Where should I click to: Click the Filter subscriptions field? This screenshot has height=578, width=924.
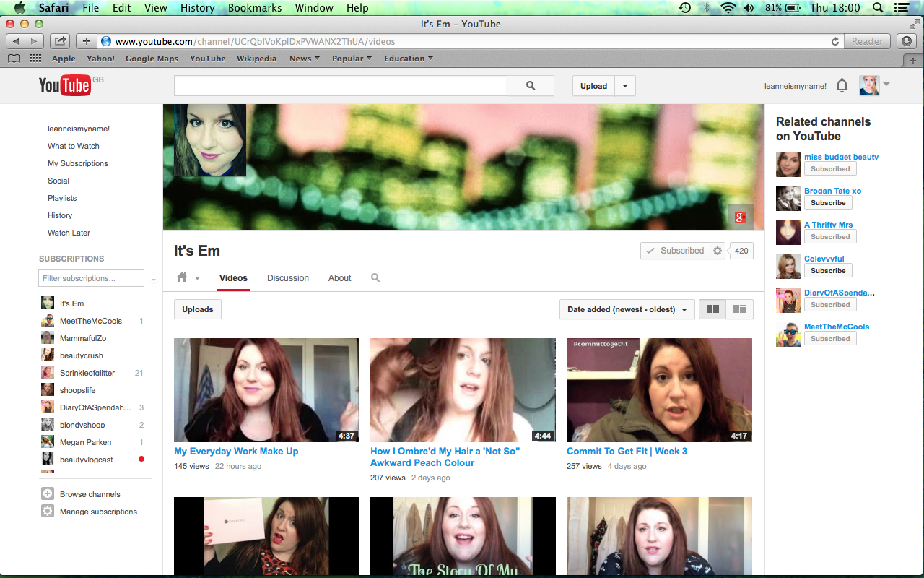(x=91, y=278)
